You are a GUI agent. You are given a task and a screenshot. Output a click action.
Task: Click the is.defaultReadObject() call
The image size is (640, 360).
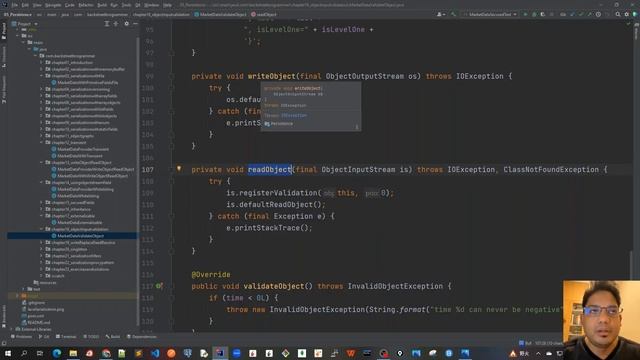(x=276, y=204)
